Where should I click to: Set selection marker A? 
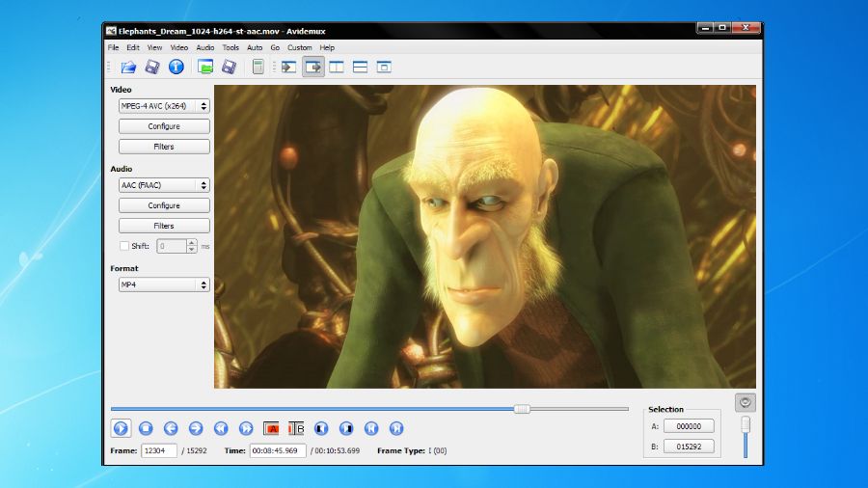click(271, 428)
